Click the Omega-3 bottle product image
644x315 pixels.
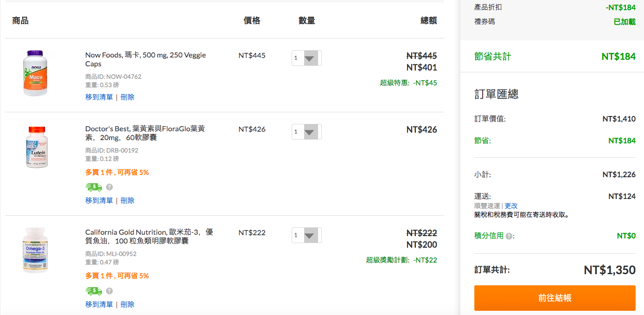(x=36, y=251)
